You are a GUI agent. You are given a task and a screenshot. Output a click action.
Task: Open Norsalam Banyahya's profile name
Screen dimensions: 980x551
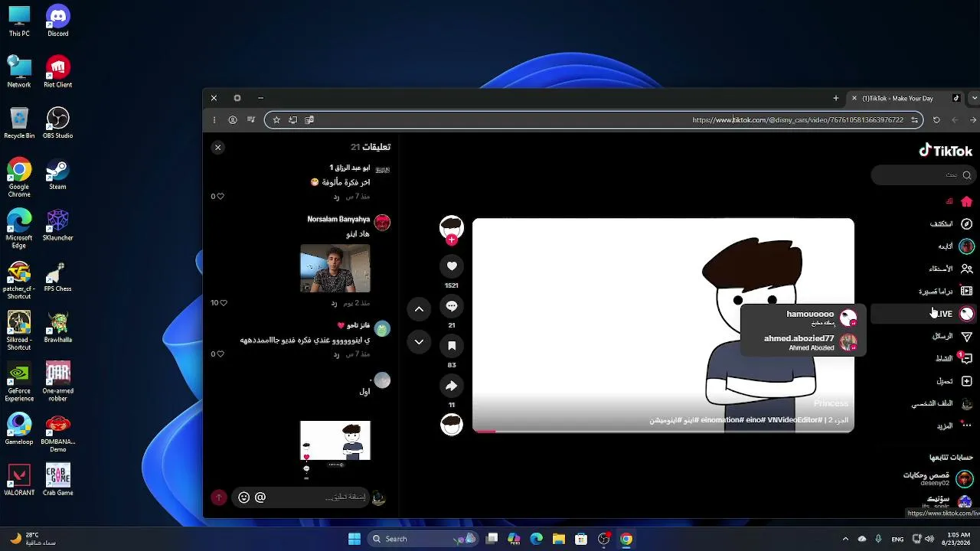[x=338, y=220]
